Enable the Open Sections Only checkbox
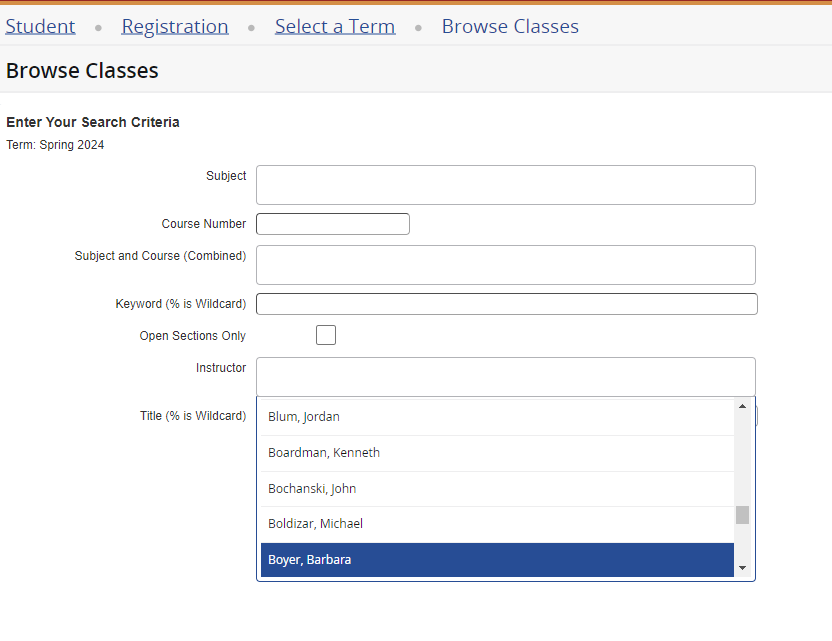 point(326,335)
